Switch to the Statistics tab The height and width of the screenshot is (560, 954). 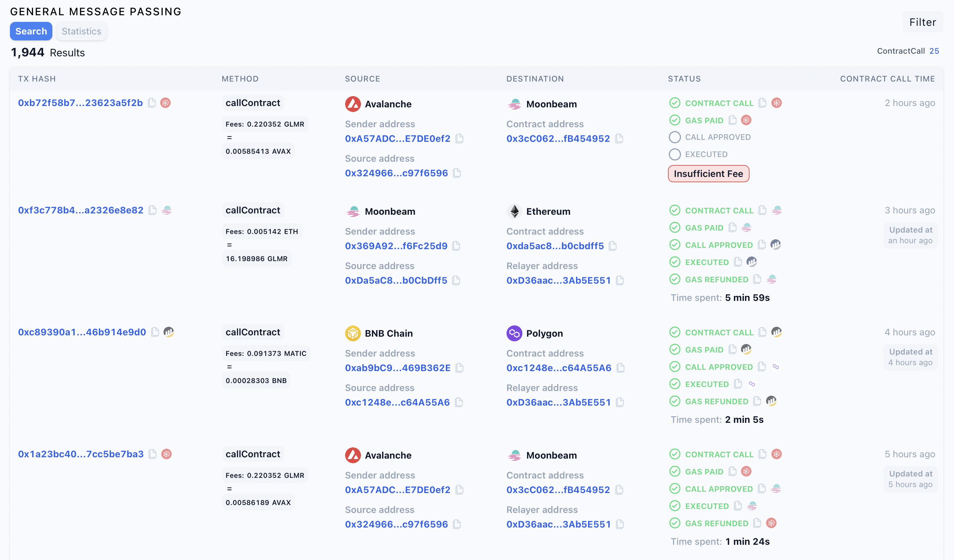[82, 31]
